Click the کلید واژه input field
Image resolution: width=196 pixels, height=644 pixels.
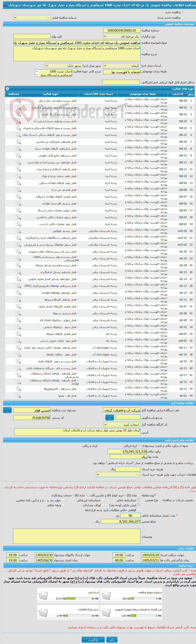point(32,36)
